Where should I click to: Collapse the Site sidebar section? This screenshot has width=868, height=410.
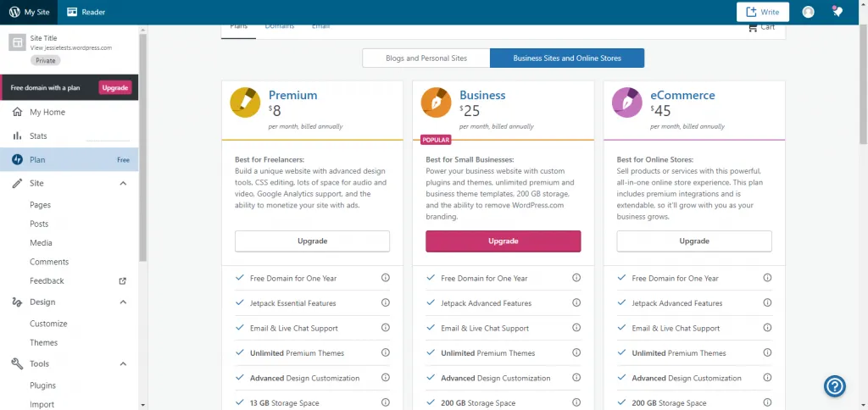tap(123, 183)
